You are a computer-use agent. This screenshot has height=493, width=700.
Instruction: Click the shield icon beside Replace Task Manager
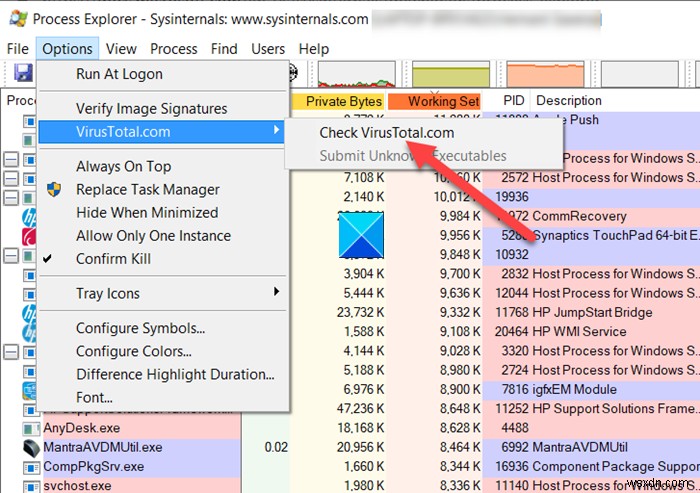click(x=54, y=189)
